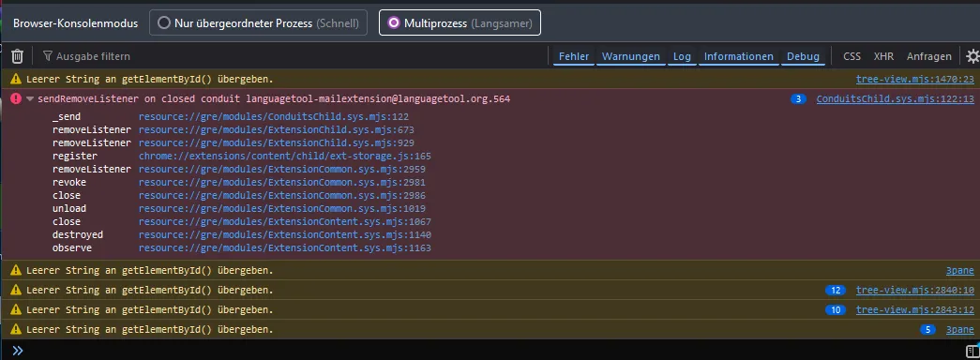Viewport: 980px width, 360px height.
Task: Select Multiprozess (Langsamer) radio option
Action: coord(460,23)
